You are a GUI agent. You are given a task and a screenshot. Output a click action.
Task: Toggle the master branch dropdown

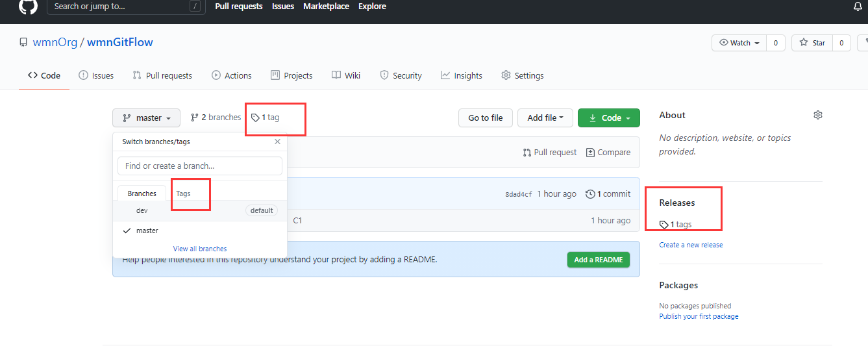pos(147,118)
